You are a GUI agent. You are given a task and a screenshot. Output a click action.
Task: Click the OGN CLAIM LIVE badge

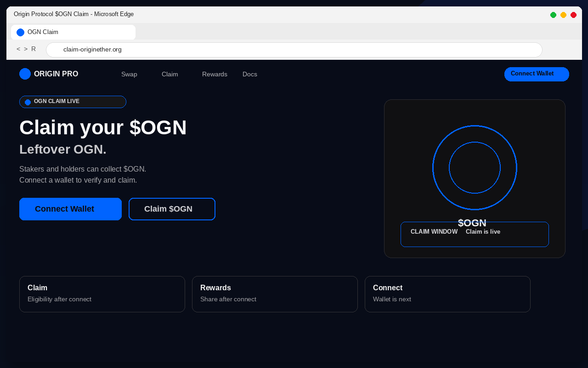pyautogui.click(x=73, y=102)
